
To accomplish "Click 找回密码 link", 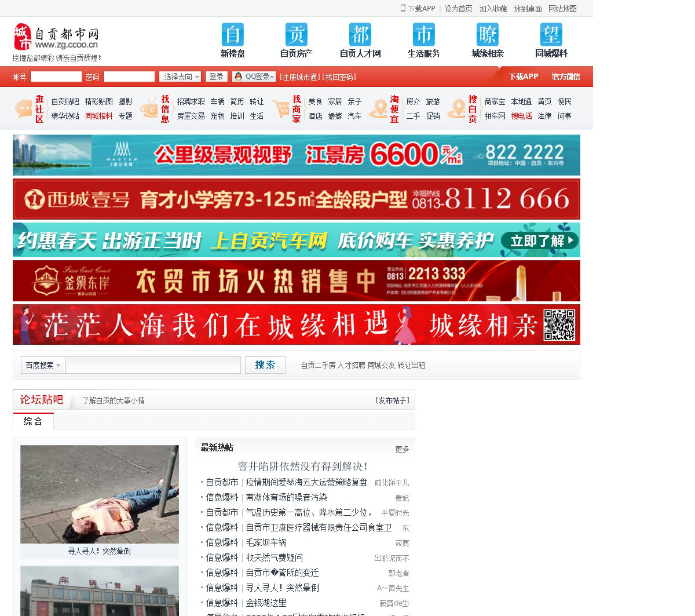I will point(339,77).
